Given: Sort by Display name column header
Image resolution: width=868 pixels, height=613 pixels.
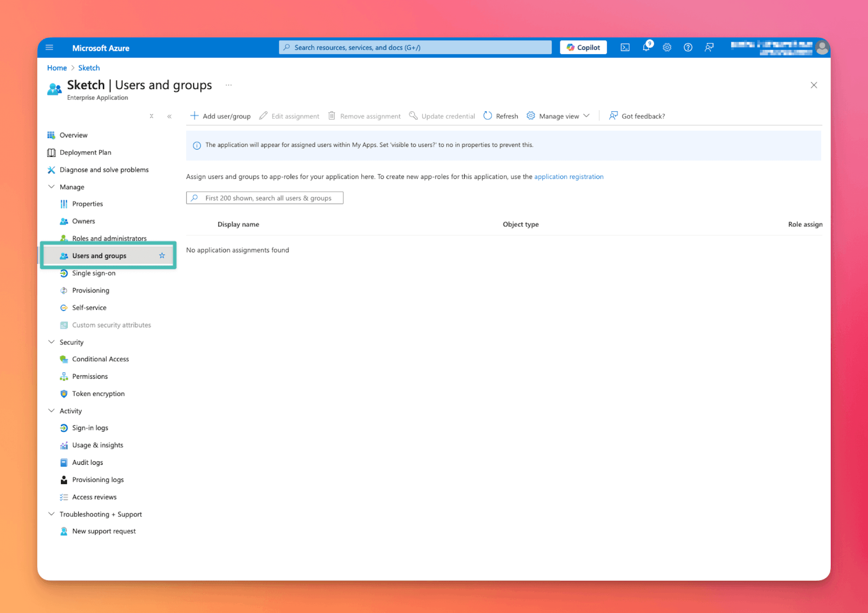Looking at the screenshot, I should tap(238, 224).
